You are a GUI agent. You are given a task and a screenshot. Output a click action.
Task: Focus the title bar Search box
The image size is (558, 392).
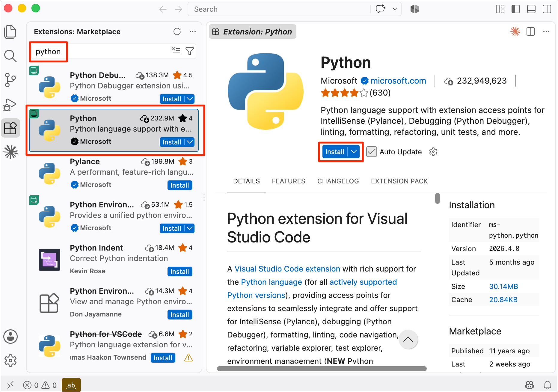279,9
